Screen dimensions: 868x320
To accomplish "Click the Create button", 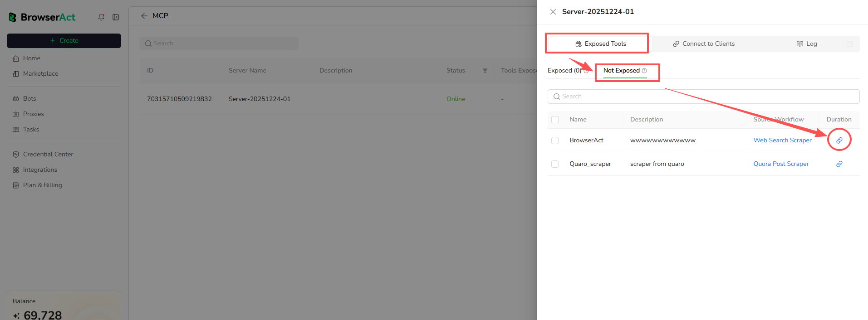I will pos(64,40).
